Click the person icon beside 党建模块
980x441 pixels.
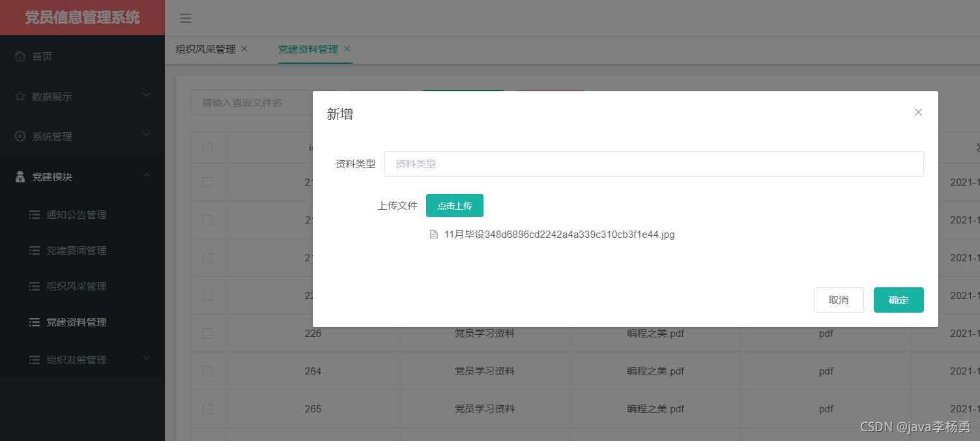tap(20, 177)
